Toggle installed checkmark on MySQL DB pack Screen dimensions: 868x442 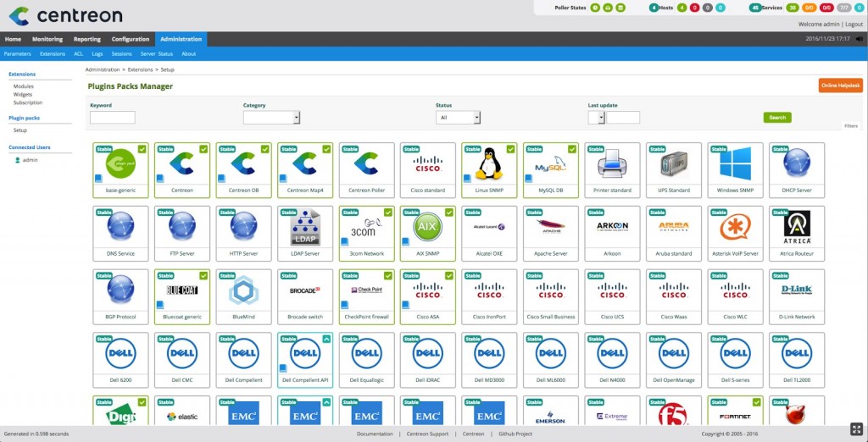pyautogui.click(x=572, y=149)
